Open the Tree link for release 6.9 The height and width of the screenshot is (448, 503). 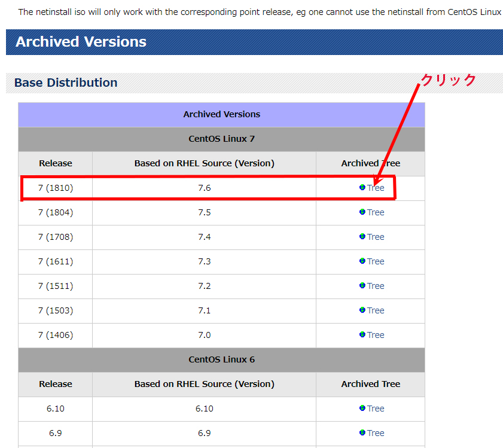pyautogui.click(x=376, y=433)
